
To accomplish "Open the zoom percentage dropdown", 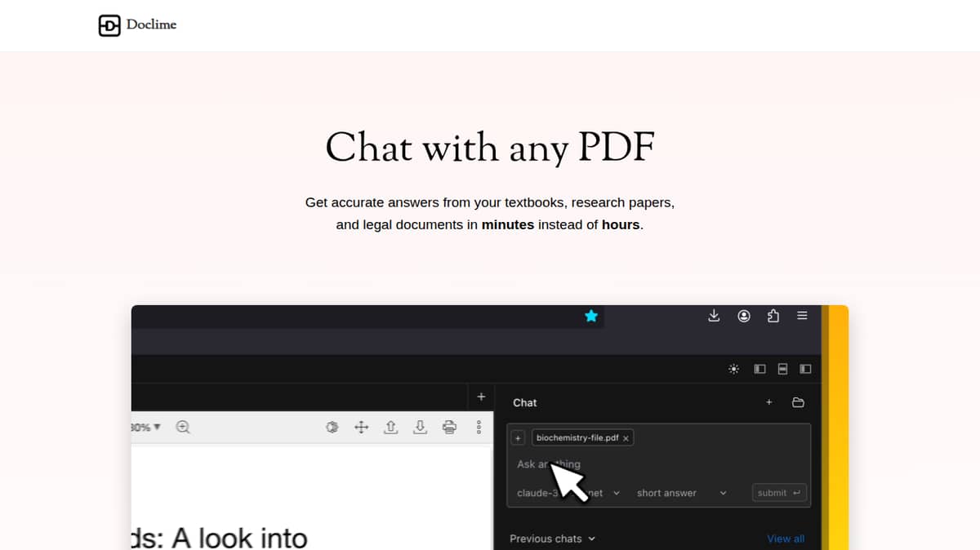I will 147,427.
